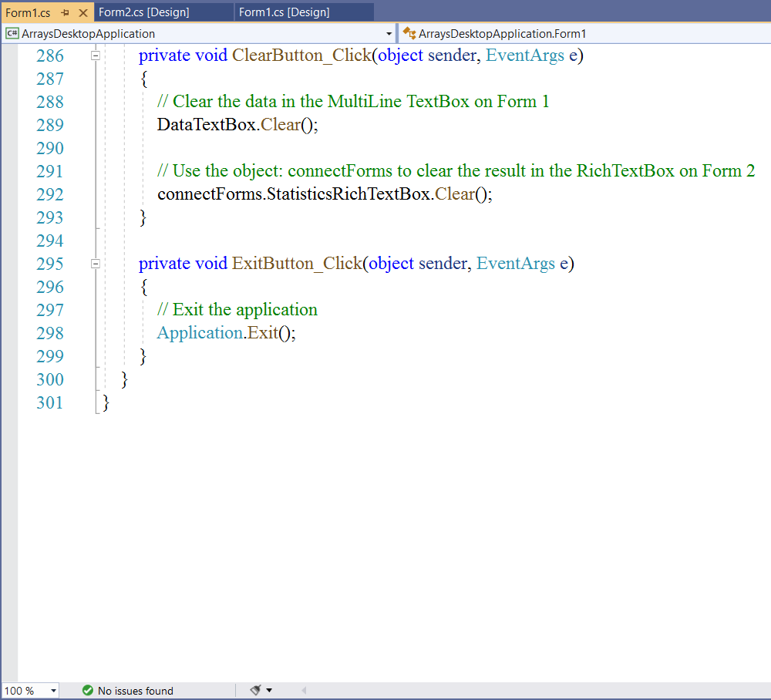Click the ExitButton_Click method name
This screenshot has height=700, width=771.
point(297,264)
